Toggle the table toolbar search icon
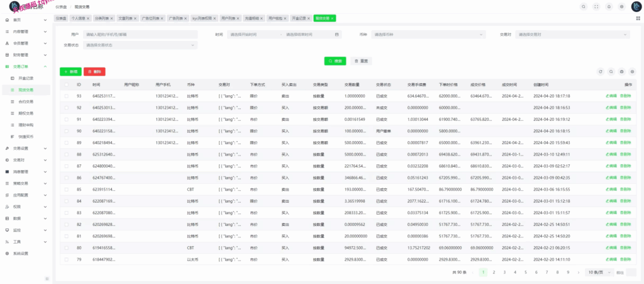Viewport: 644px width, 284px height. coord(611,72)
